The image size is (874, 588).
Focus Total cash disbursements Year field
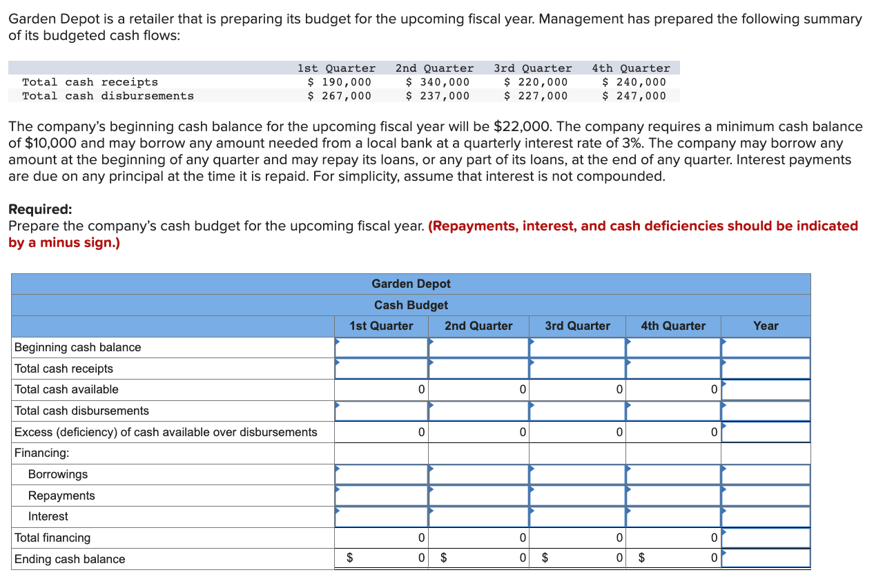point(766,411)
